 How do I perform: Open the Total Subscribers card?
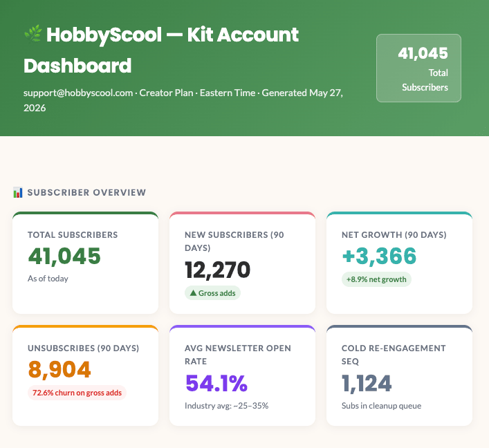pyautogui.click(x=86, y=263)
